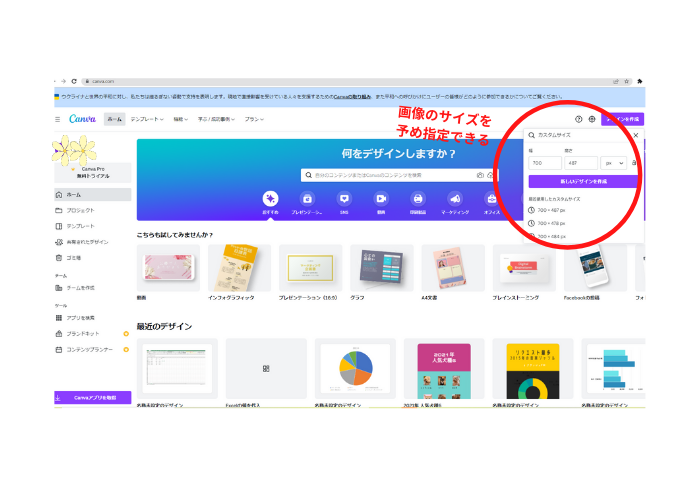The image size is (700, 487).
Task: Open the ブレインストーミング template thumbnail
Action: 524,268
